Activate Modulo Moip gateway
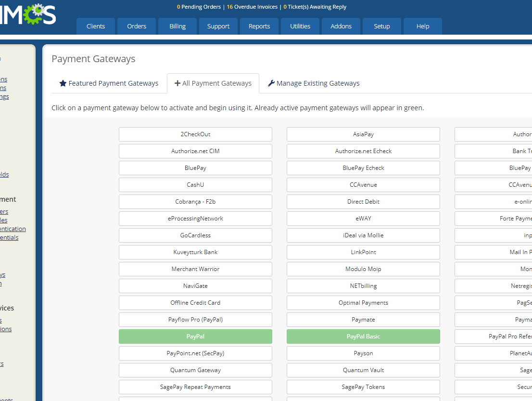The image size is (532, 401). pyautogui.click(x=363, y=269)
